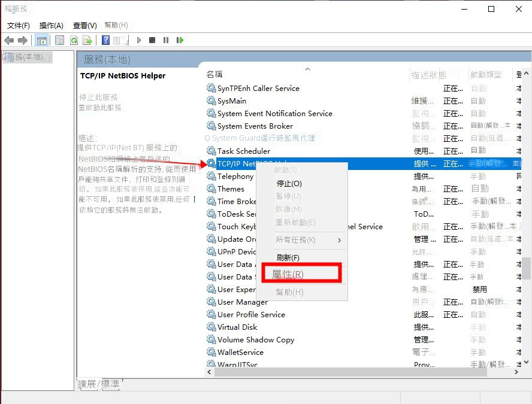532x404 pixels.
Task: Click the gear icon beside SysMain
Action: (x=211, y=101)
